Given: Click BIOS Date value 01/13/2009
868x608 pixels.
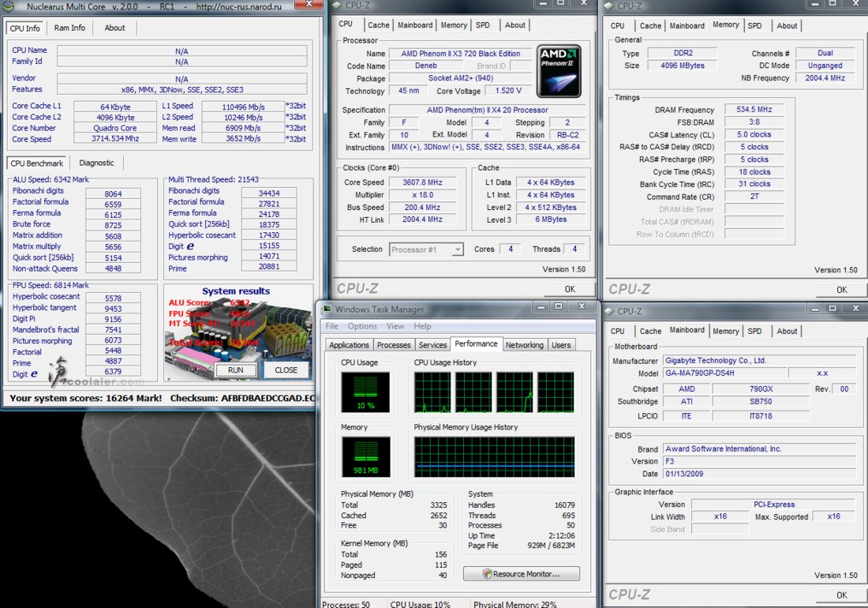Looking at the screenshot, I should 759,474.
